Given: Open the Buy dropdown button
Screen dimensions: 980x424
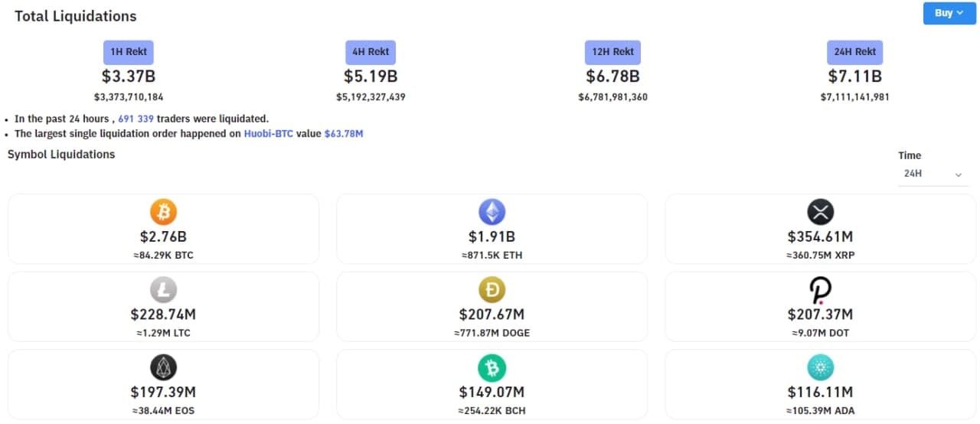Looking at the screenshot, I should coord(949,13).
